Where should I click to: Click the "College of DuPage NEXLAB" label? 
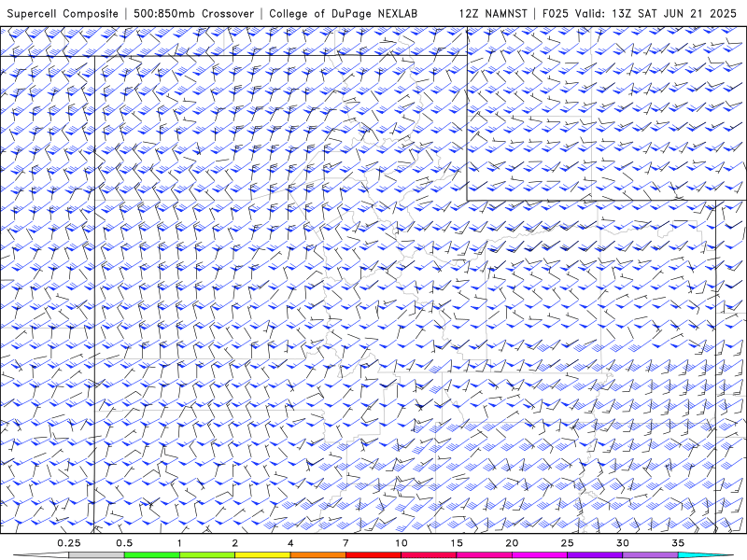pos(343,13)
